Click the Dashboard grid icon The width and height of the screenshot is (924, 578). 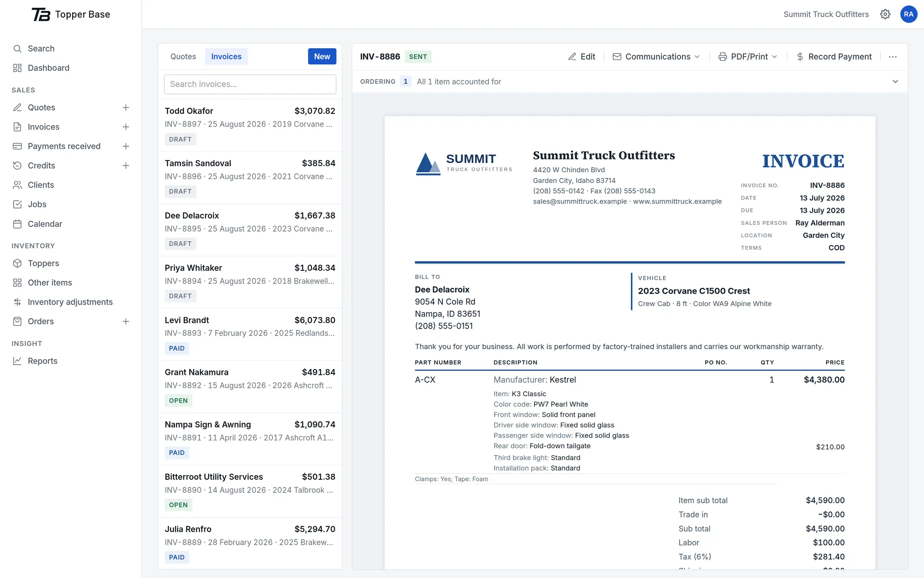coord(17,68)
